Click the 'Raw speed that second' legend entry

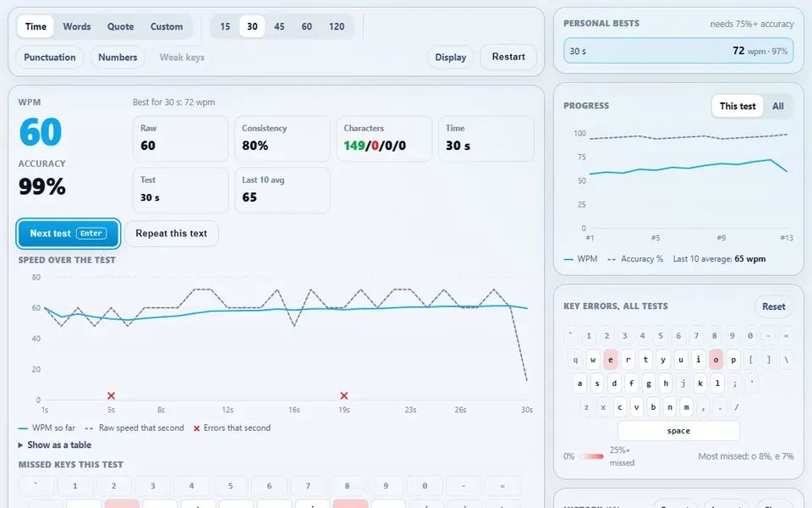pos(134,428)
